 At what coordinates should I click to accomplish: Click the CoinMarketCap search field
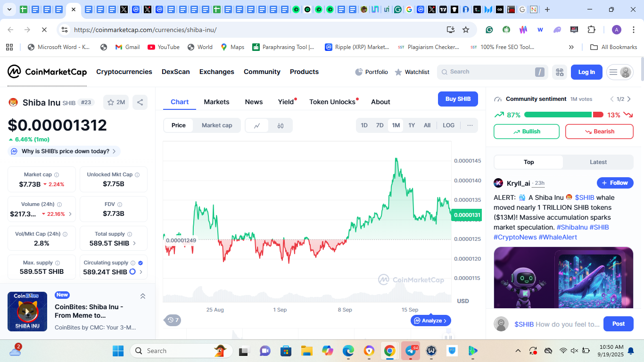[x=490, y=72]
